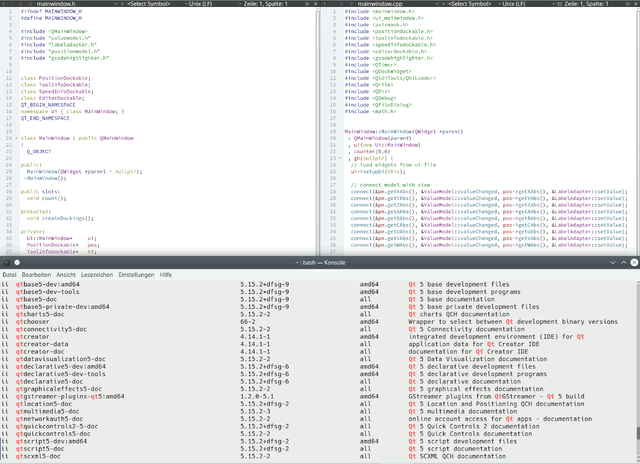Click the qtbase5-dev-tools package name in the terminal

(48, 292)
